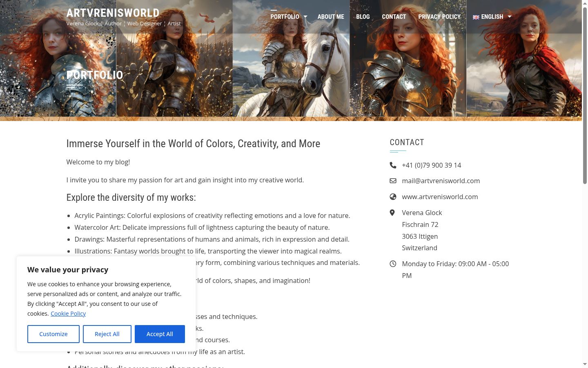Click the mail@artvrenisworld.com email address
This screenshot has width=588, height=368.
pos(441,181)
